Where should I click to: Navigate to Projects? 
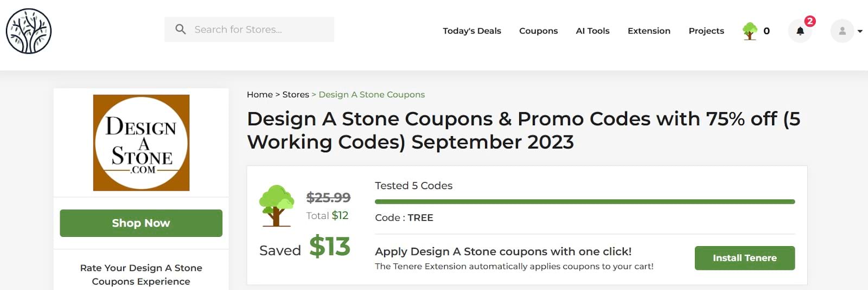tap(706, 31)
